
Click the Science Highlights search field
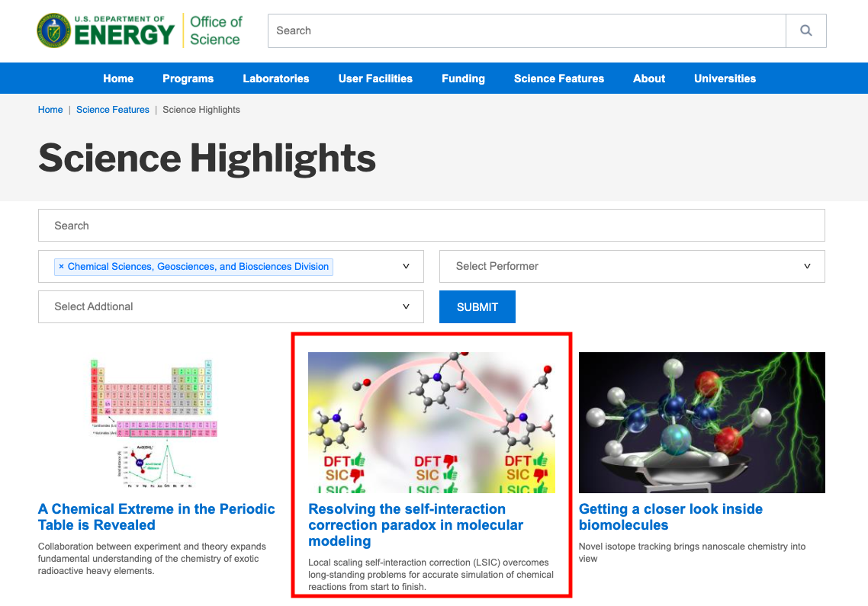[431, 225]
